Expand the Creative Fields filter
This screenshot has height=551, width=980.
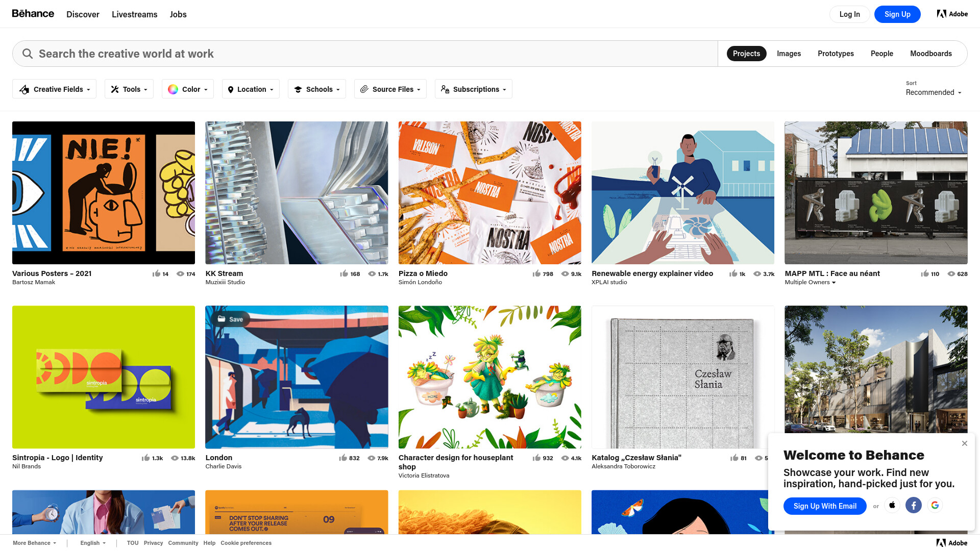pos(55,89)
